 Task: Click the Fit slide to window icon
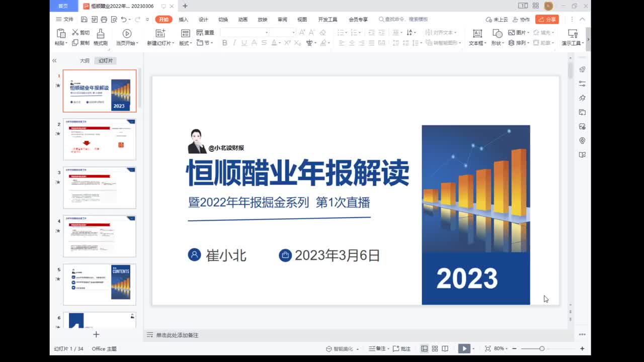(488, 348)
